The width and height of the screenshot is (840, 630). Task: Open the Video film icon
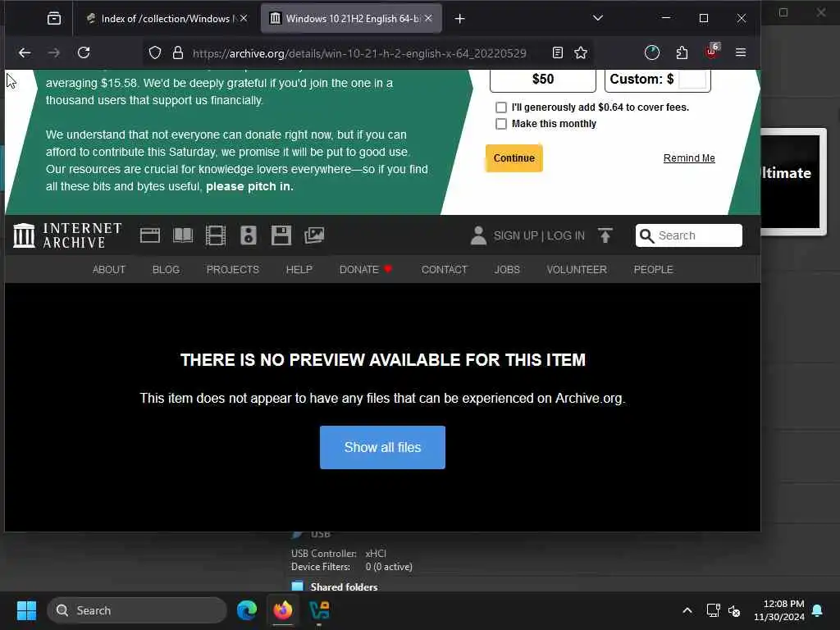[216, 235]
